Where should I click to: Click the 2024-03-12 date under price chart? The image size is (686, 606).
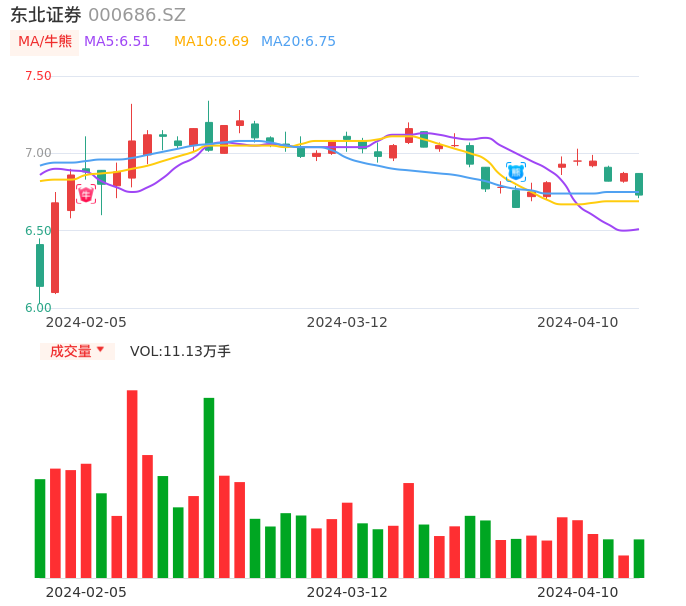point(347,322)
